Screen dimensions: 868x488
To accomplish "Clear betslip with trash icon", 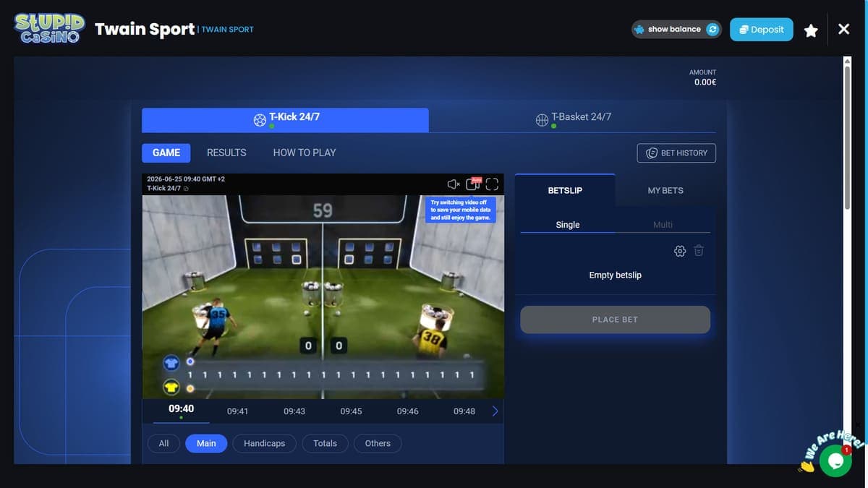I will [699, 251].
